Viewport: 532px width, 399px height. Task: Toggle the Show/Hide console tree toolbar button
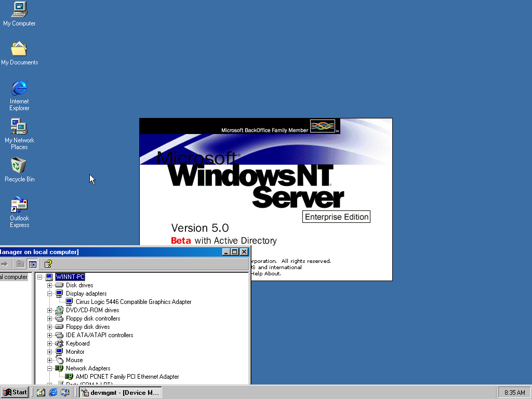pos(33,264)
